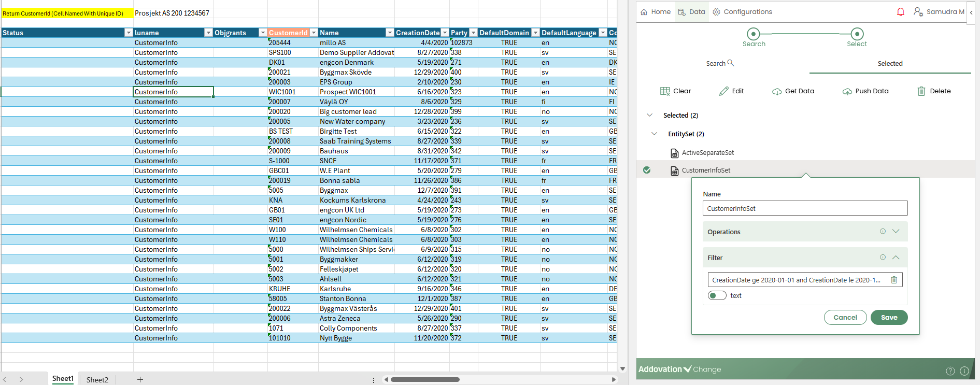This screenshot has height=385, width=980.
Task: Click the Get Data cloud icon
Action: pos(777,92)
